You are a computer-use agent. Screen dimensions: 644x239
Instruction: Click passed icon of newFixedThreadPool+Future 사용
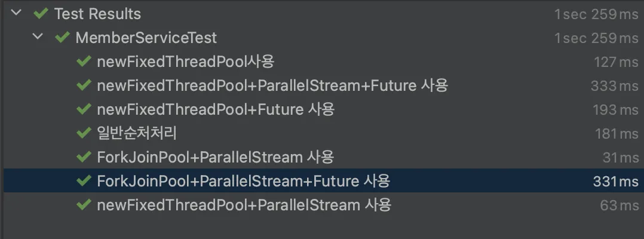[x=83, y=109]
